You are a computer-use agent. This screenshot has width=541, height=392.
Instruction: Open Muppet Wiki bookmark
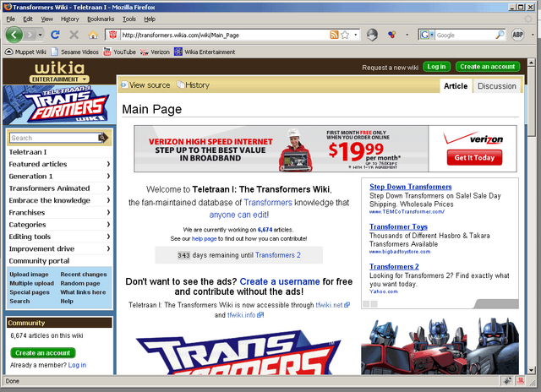(25, 52)
